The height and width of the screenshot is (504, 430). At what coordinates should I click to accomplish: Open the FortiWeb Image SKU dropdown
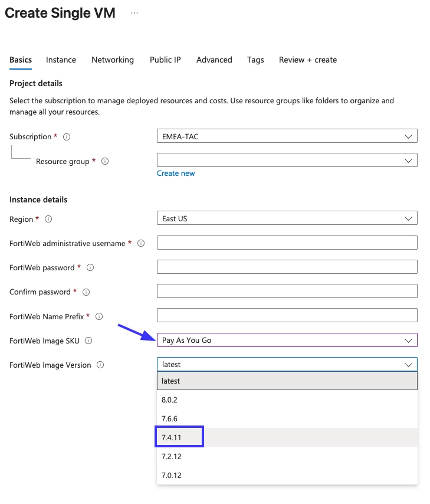click(x=287, y=340)
